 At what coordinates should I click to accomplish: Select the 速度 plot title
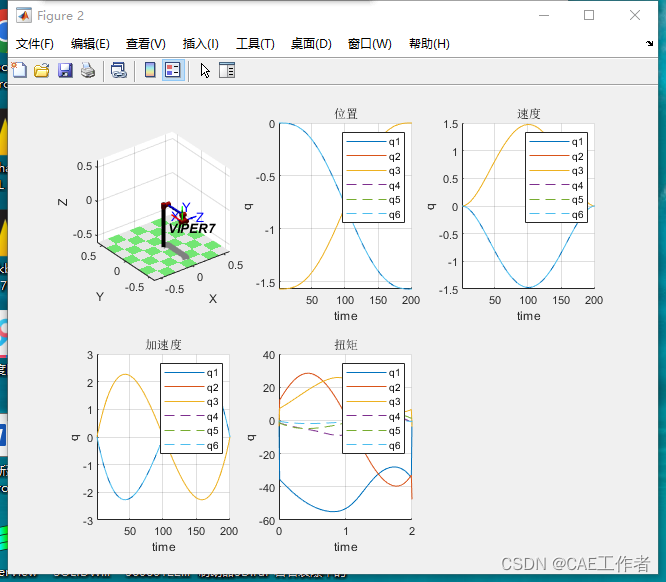point(528,113)
